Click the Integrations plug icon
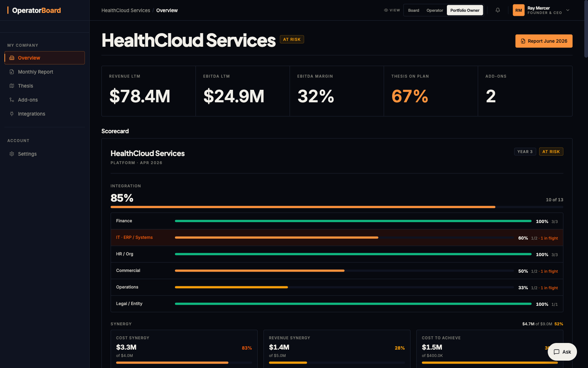This screenshot has height=368, width=588. pos(12,114)
